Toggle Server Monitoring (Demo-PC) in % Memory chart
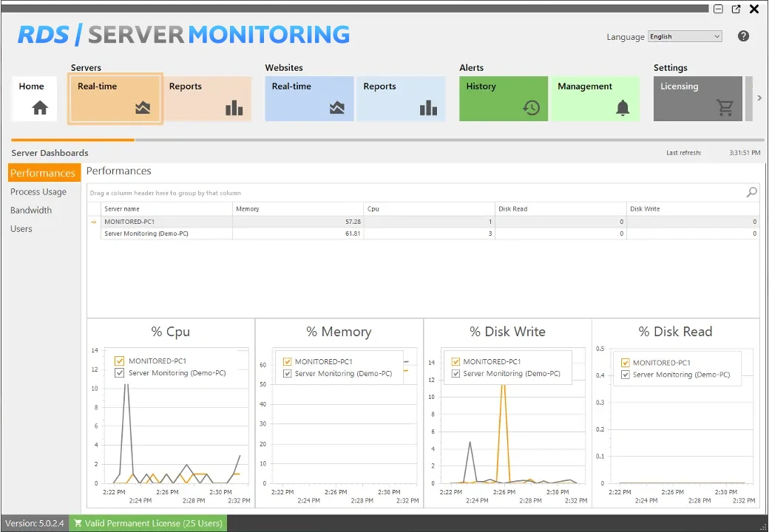This screenshot has height=532, width=769. pos(288,374)
